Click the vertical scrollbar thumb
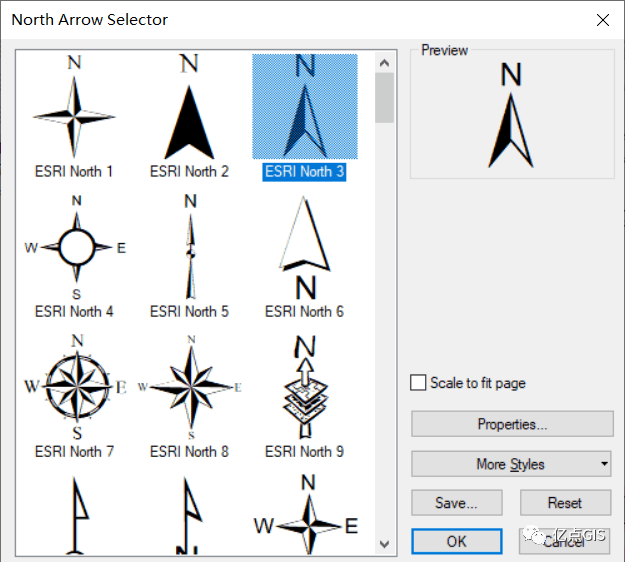The height and width of the screenshot is (562, 625). (384, 98)
